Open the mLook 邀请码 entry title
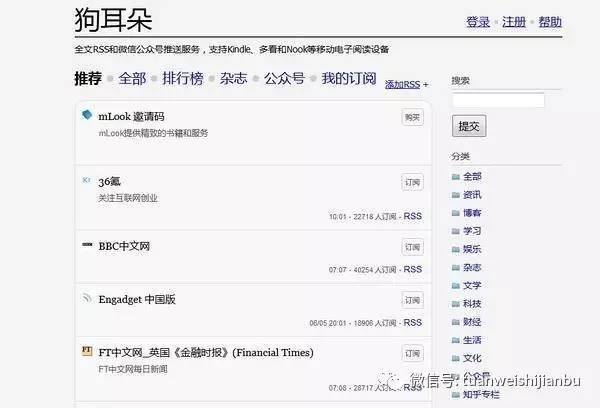Image resolution: width=600 pixels, height=408 pixels. (x=131, y=116)
